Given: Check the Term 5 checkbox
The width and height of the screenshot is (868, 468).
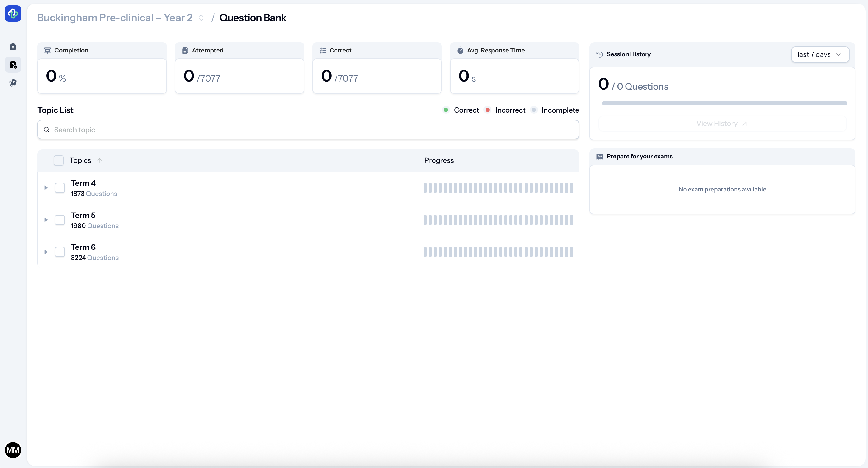Looking at the screenshot, I should pyautogui.click(x=60, y=220).
